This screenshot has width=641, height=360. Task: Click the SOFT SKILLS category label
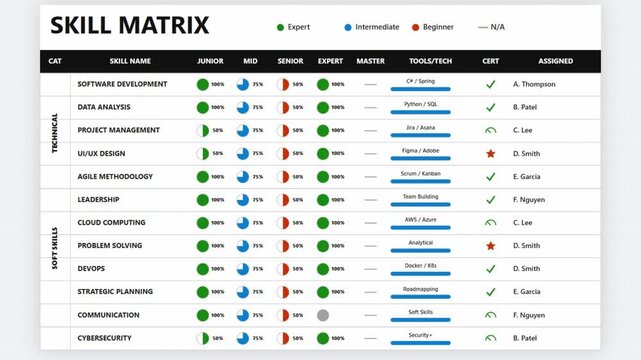55,248
